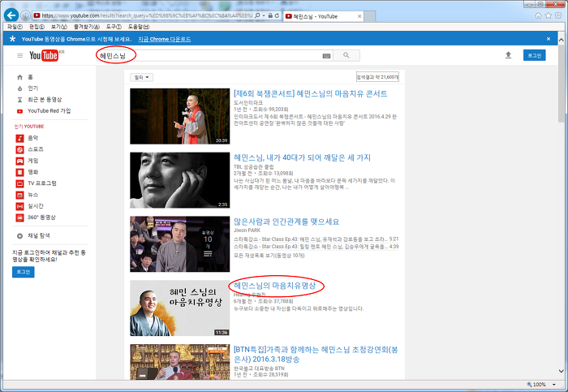The height and width of the screenshot is (392, 568).
Task: Click the browser back arrow button
Action: coord(11,15)
